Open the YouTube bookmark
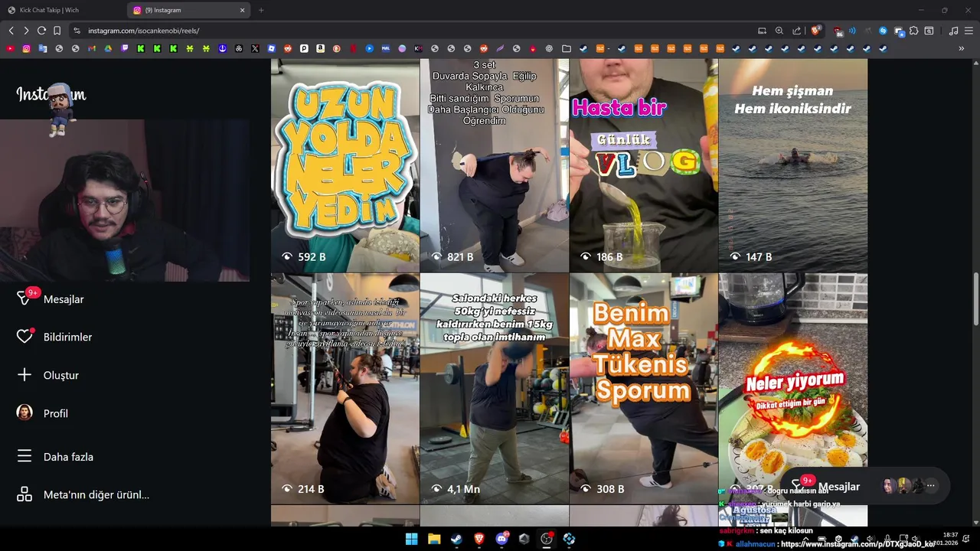The height and width of the screenshot is (551, 980). tap(10, 48)
